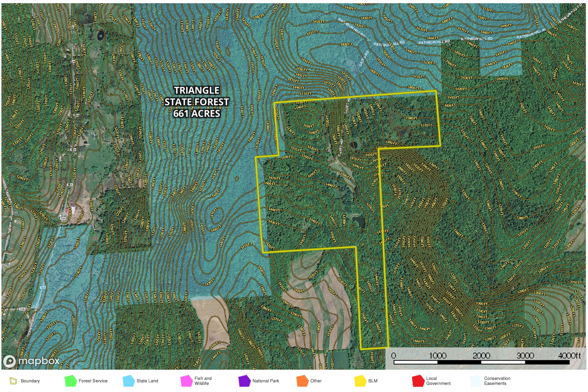The image size is (588, 392).
Task: Click the blue State Land legend swatch
Action: [129, 381]
